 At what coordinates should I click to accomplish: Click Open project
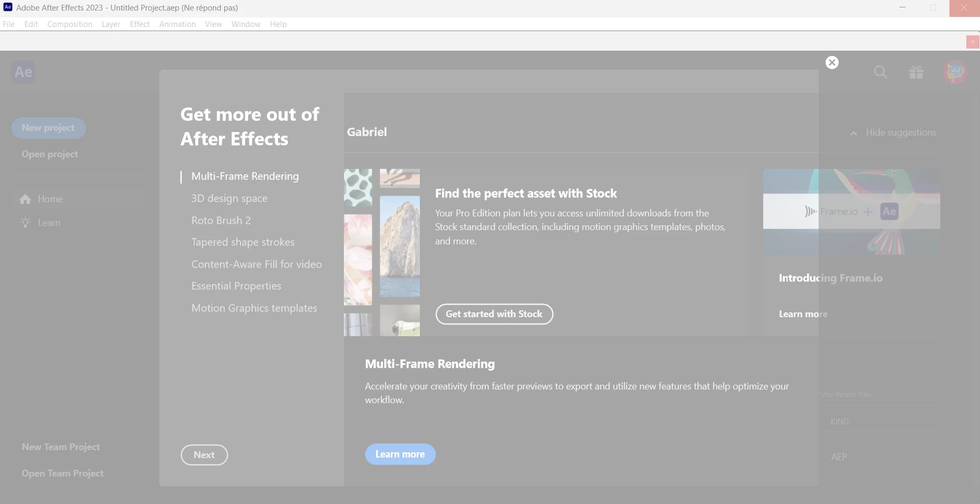tap(50, 154)
